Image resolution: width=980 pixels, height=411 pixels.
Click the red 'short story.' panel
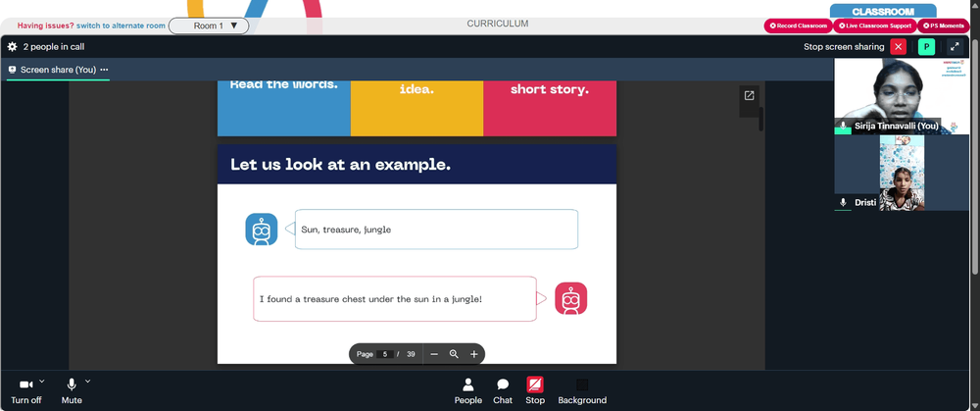[x=550, y=108]
